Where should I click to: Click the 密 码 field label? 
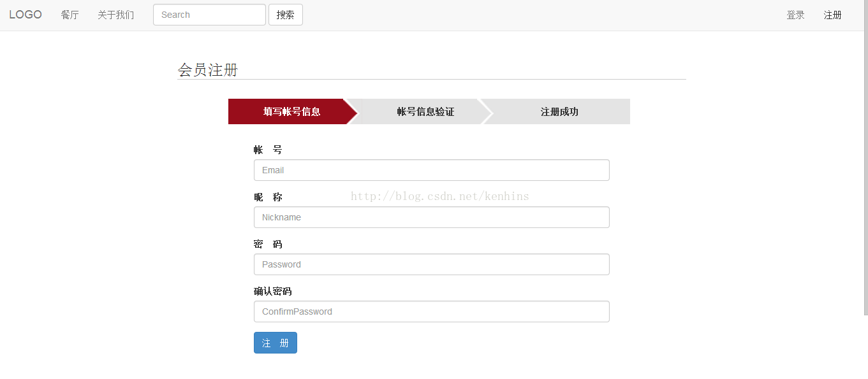(268, 244)
